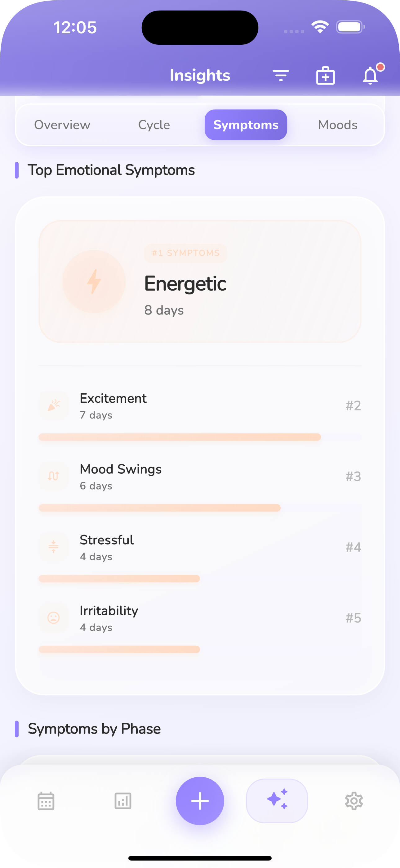Open the bar chart statistics icon
Viewport: 400px width, 868px height.
tap(123, 801)
